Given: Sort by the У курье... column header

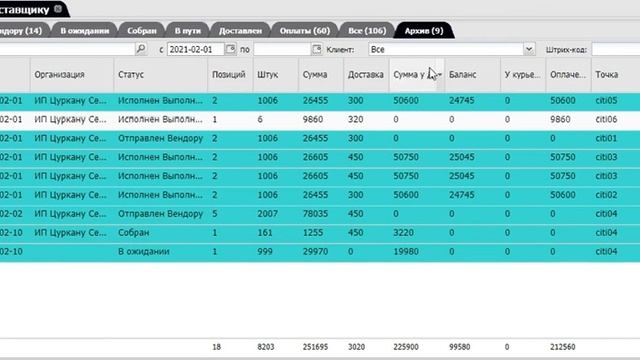Looking at the screenshot, I should point(523,75).
